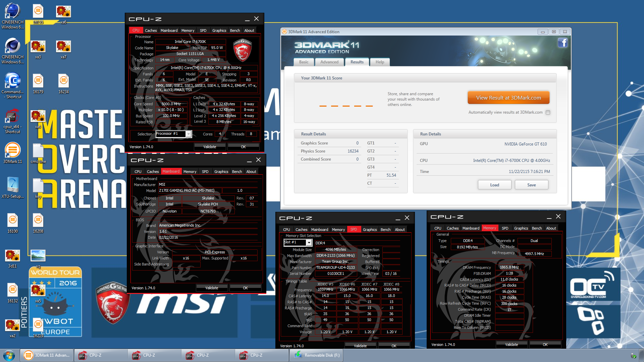
Task: Open the 16234 result file
Action: 63,83
